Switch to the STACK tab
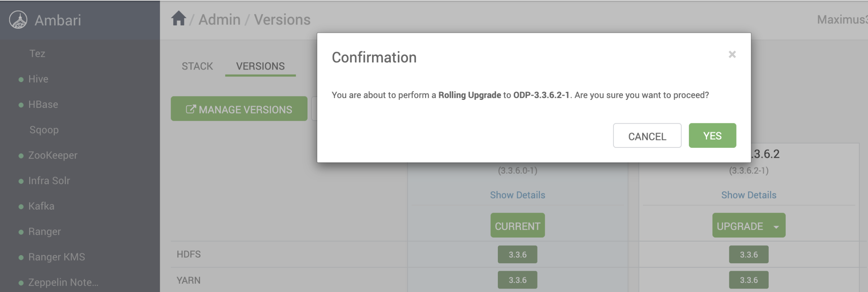Image resolution: width=868 pixels, height=292 pixels. point(197,66)
